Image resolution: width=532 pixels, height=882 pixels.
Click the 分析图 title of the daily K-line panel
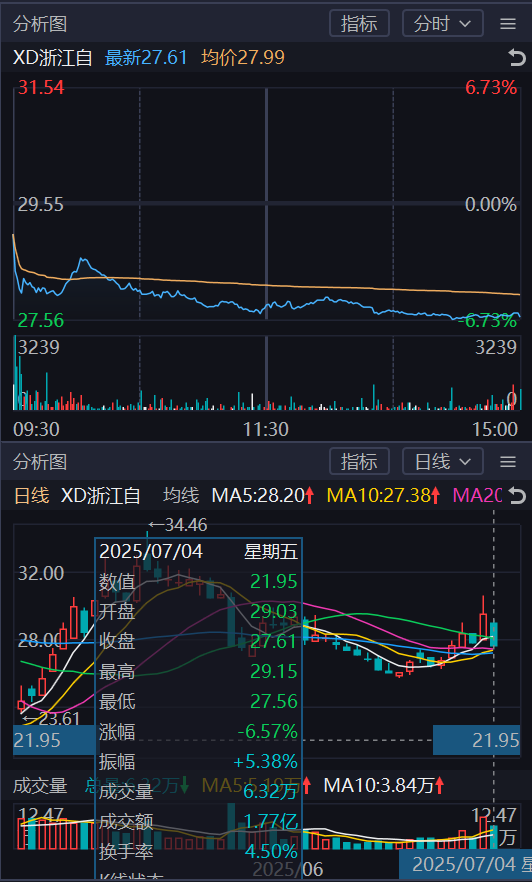click(40, 462)
